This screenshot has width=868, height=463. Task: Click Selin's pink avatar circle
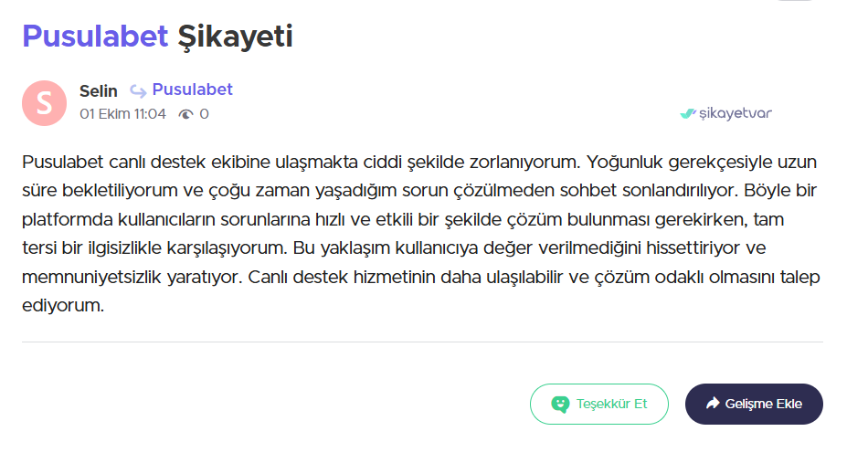(44, 103)
